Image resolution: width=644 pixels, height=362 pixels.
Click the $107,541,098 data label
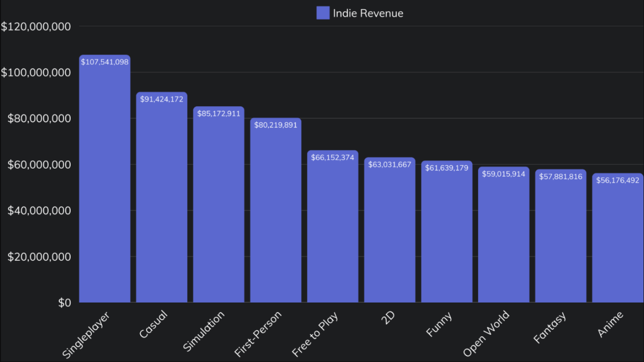105,62
